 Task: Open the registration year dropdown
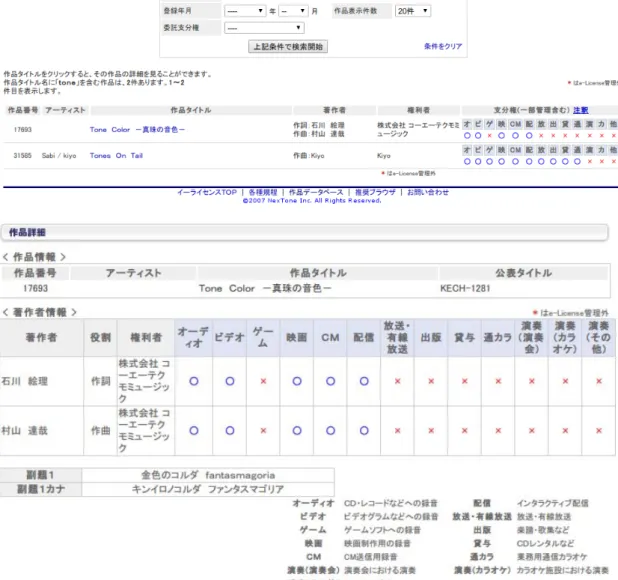(x=245, y=11)
